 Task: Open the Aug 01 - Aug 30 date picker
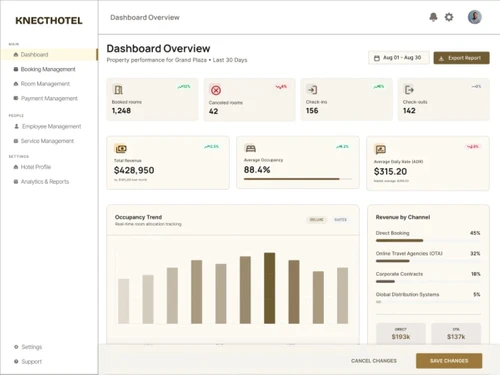tap(399, 58)
